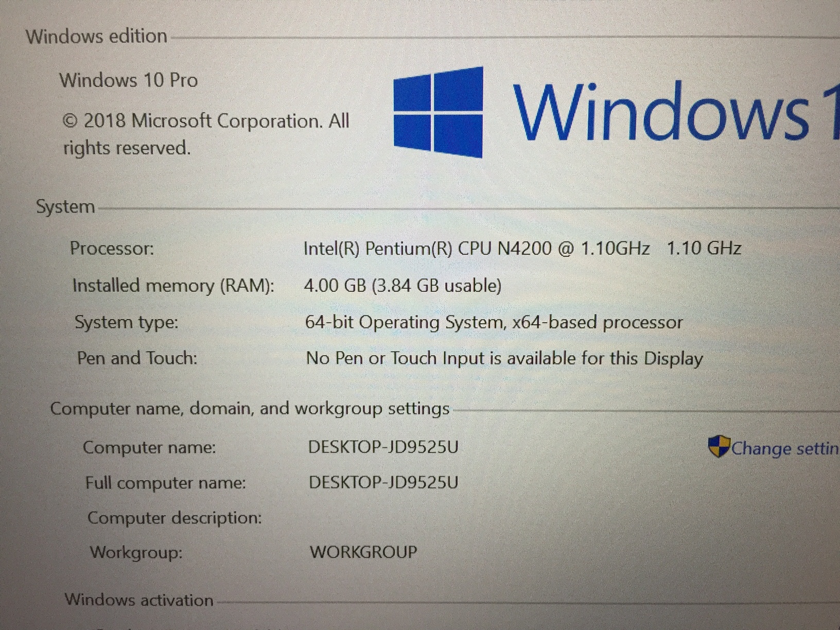840x630 pixels.
Task: Click the Installed memory (RAM): label
Action: (173, 286)
